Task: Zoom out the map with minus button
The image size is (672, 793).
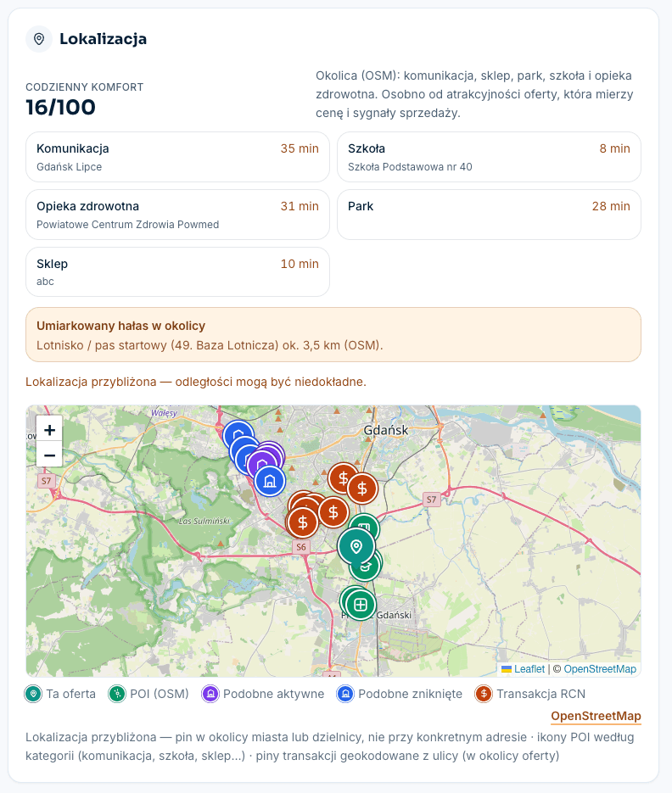Action: (49, 455)
